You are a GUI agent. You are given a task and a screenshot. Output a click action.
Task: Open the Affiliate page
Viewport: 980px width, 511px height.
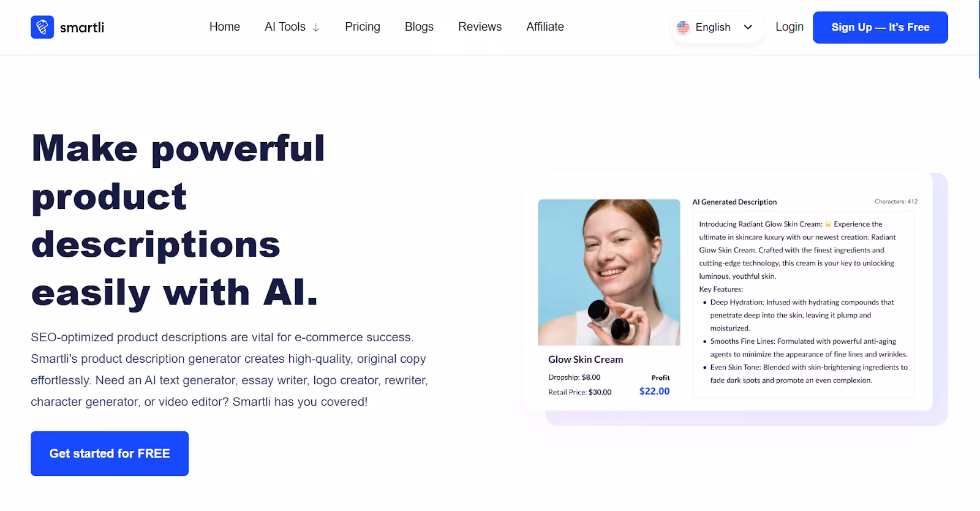545,27
